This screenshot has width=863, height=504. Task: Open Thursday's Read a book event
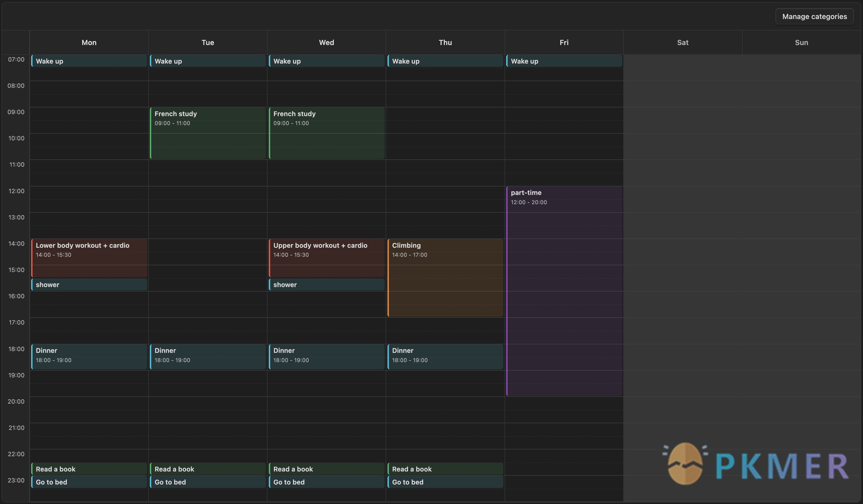445,469
